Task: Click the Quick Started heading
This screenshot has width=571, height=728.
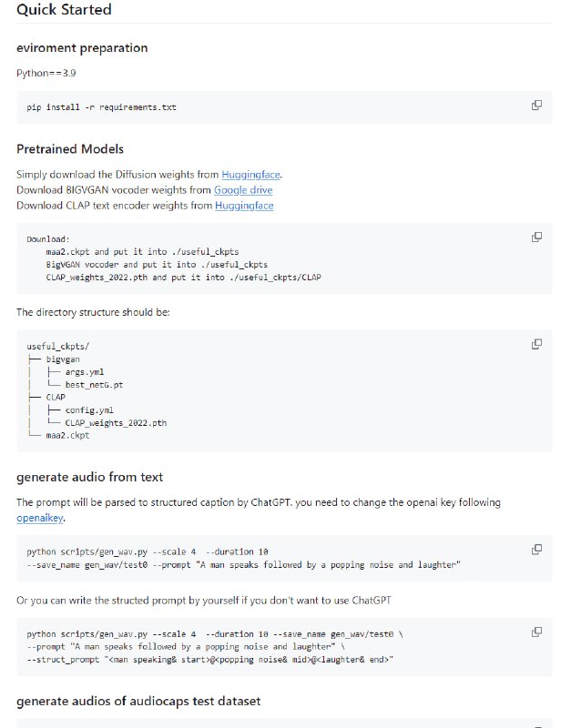Action: click(64, 11)
